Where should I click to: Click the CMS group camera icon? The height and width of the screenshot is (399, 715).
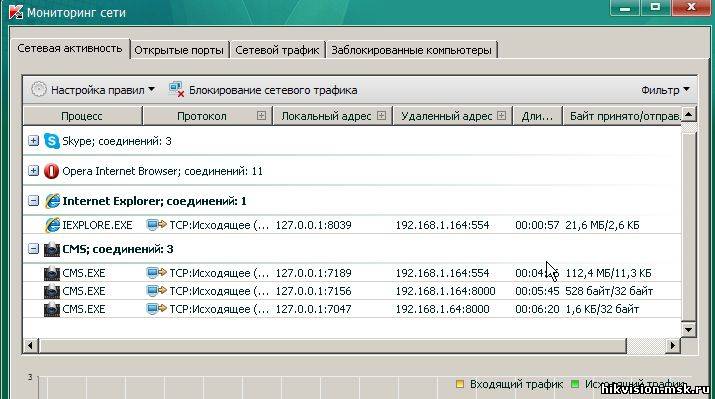(x=52, y=249)
